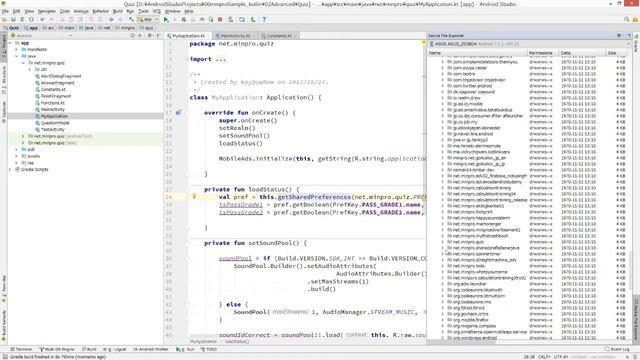Unfold the collapsed import block
The height and width of the screenshot is (360, 640).
point(188,59)
